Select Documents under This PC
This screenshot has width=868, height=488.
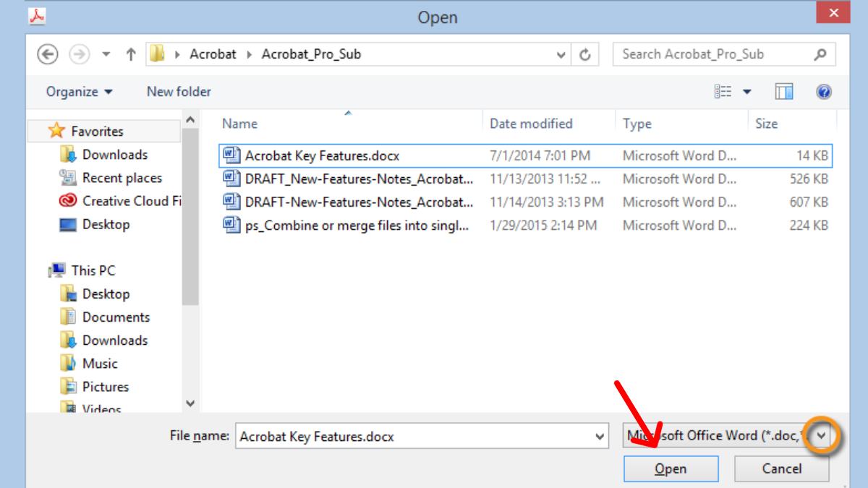pos(116,317)
